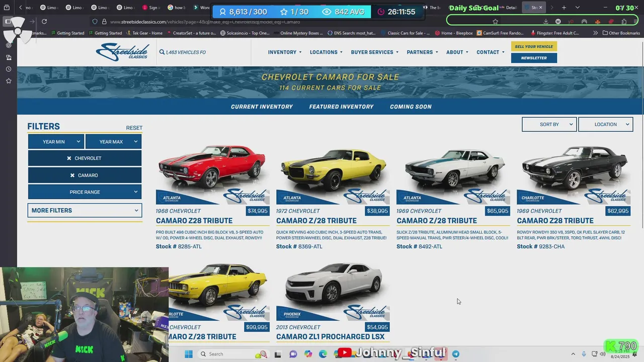
Task: Switch to Current Inventory tab
Action: [x=262, y=107]
